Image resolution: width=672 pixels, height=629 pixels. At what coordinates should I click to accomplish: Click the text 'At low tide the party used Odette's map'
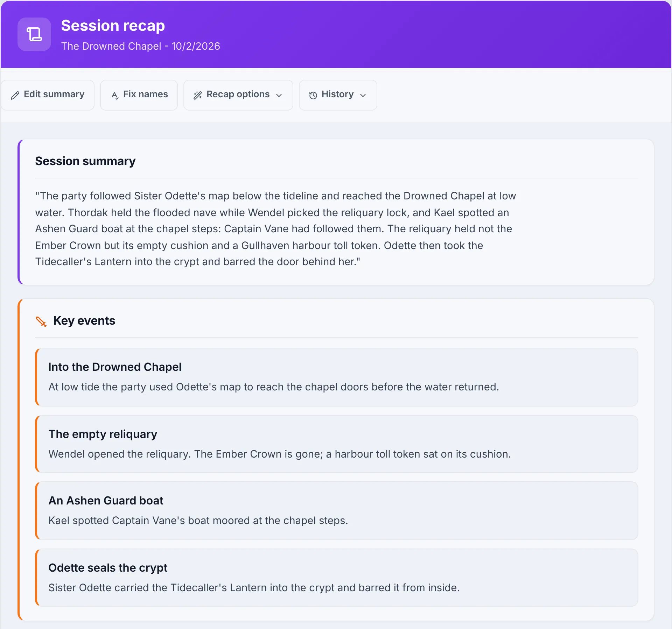pyautogui.click(x=145, y=387)
